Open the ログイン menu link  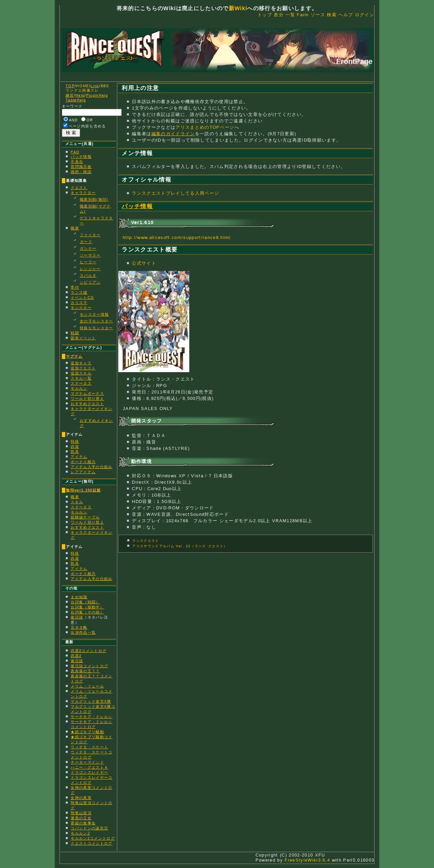point(364,15)
